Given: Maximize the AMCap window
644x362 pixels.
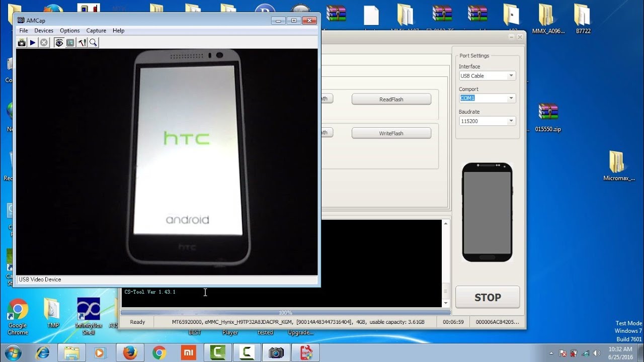Looking at the screenshot, I should [294, 21].
